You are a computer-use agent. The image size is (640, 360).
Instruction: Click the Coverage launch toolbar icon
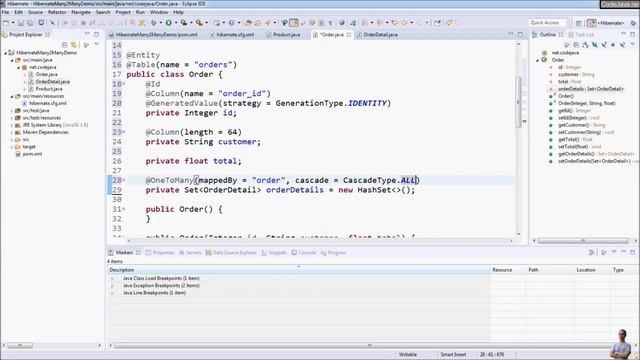(184, 23)
